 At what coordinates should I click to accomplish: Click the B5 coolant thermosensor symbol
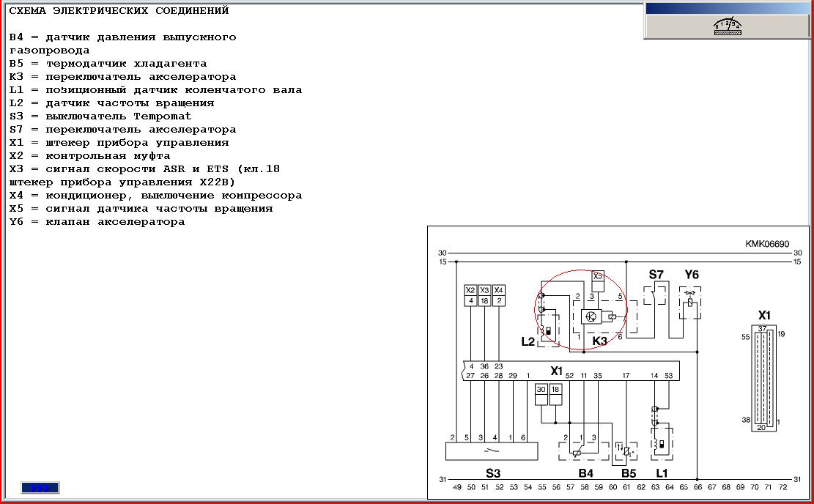tap(626, 451)
